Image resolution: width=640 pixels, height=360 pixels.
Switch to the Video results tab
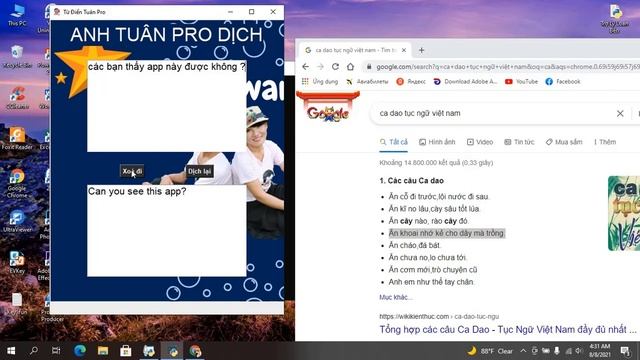480,142
